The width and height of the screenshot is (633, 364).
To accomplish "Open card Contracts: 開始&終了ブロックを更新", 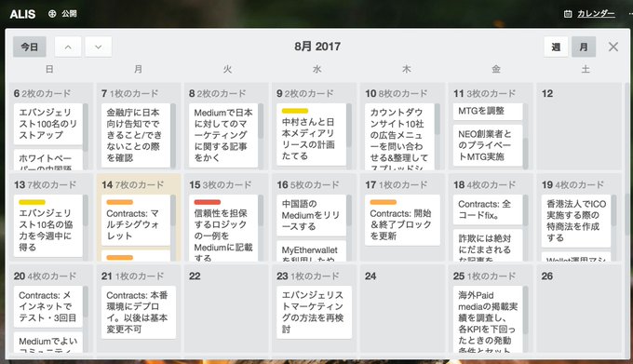I will 402,221.
